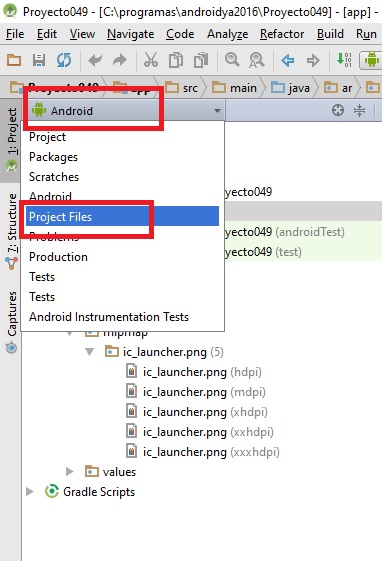Select Android Instrumentation Tests option

click(x=122, y=317)
